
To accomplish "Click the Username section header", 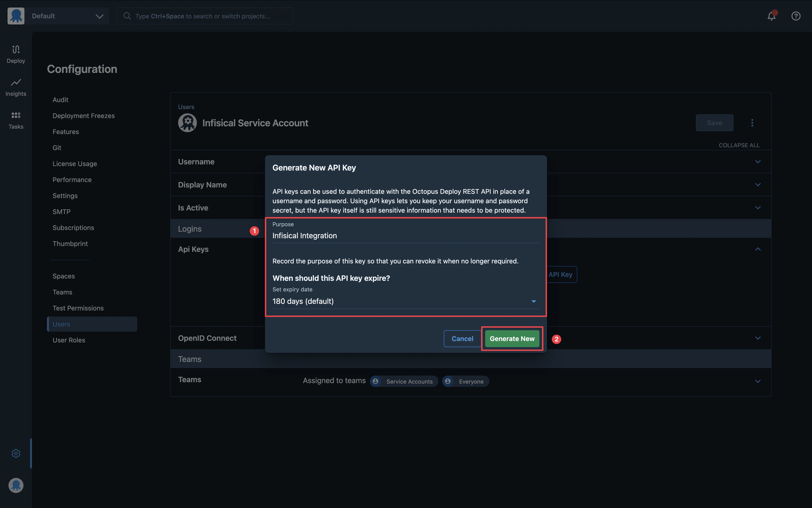I will [x=196, y=162].
